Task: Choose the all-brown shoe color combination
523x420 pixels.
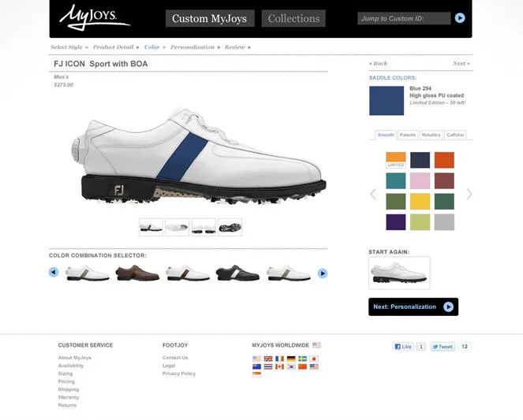Action: pyautogui.click(x=137, y=273)
